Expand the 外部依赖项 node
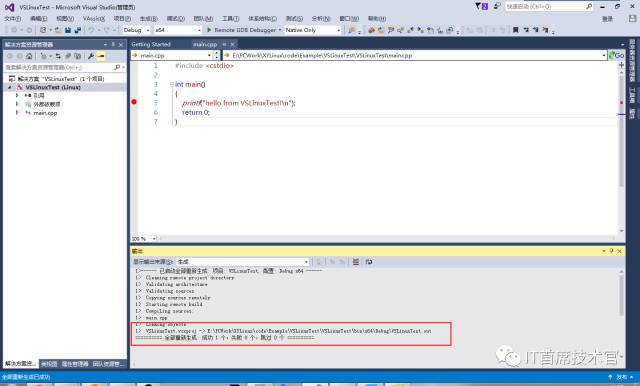The height and width of the screenshot is (386, 640). tap(17, 104)
